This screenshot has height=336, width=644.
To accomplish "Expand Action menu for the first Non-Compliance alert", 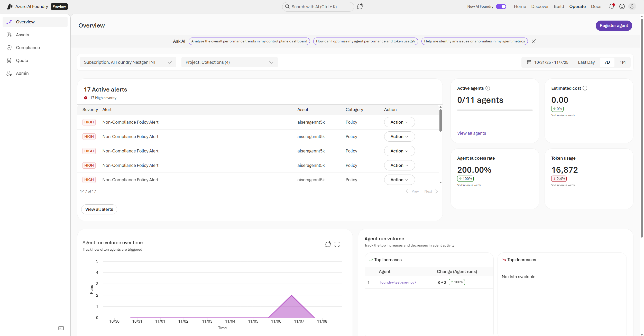I will (x=399, y=122).
